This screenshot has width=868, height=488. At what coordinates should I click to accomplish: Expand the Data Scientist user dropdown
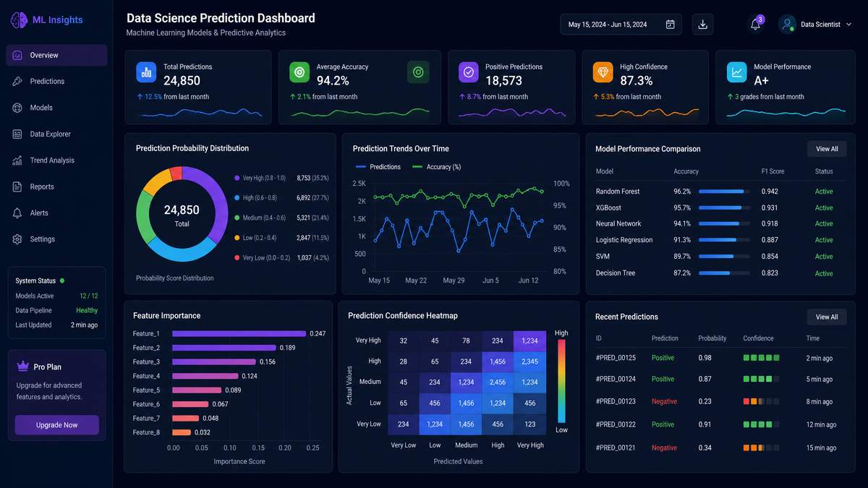coord(816,25)
